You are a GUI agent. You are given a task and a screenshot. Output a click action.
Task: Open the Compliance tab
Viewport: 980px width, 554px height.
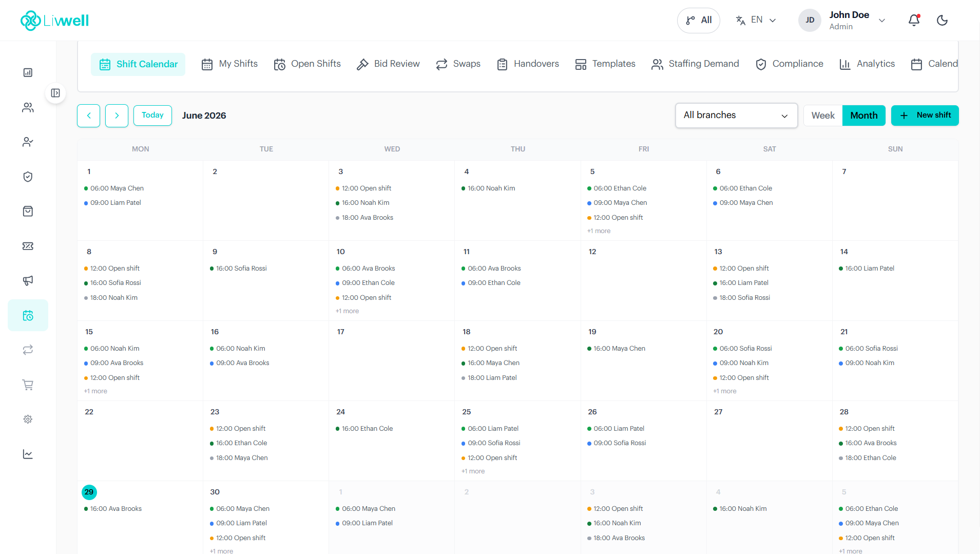[x=789, y=64]
